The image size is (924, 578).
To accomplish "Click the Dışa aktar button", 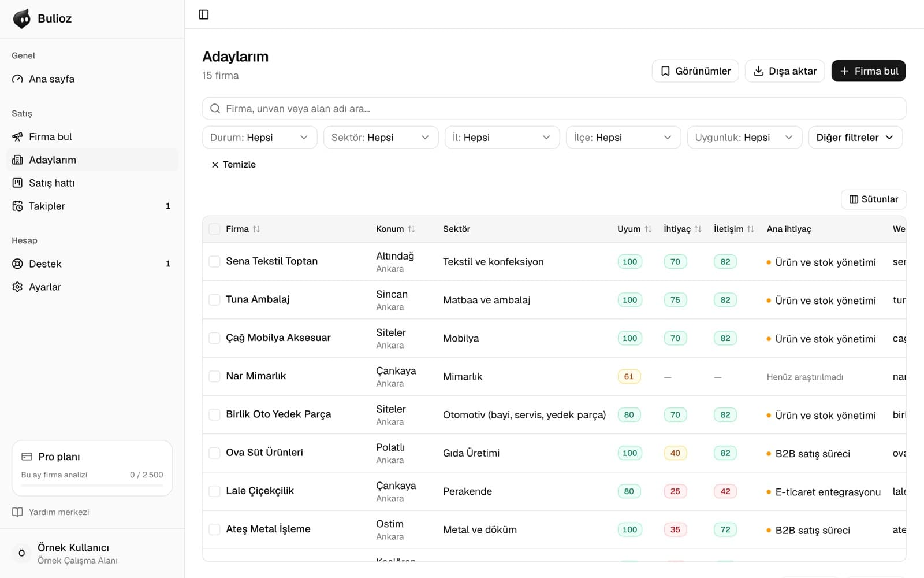I will tap(785, 71).
